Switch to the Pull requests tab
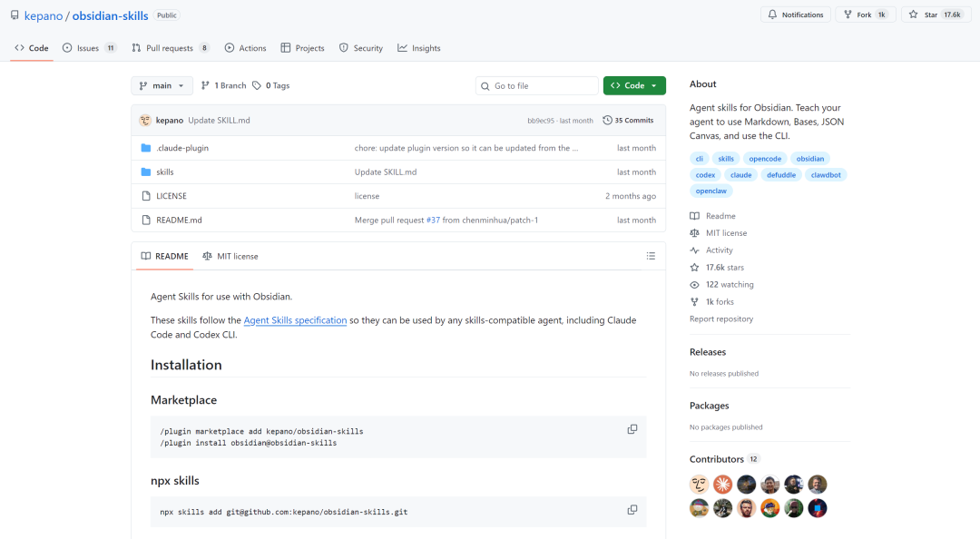 pyautogui.click(x=170, y=48)
